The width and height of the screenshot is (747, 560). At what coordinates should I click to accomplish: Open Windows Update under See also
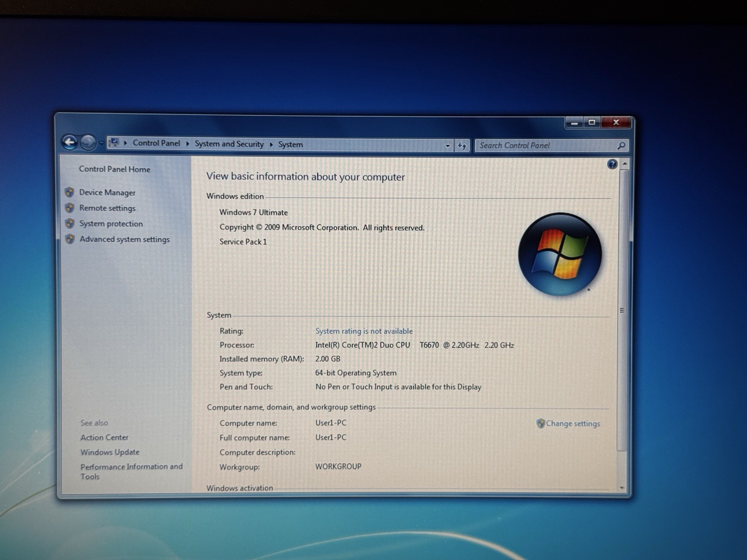coord(110,452)
